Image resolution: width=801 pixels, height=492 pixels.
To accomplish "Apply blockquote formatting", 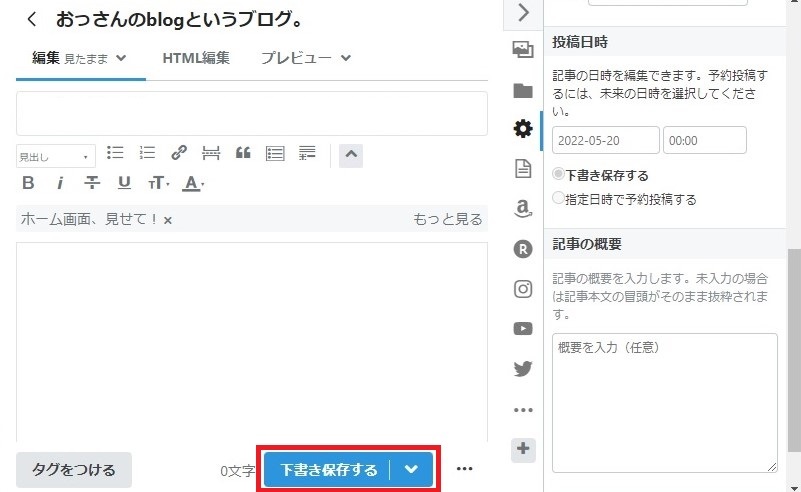I will 243,152.
